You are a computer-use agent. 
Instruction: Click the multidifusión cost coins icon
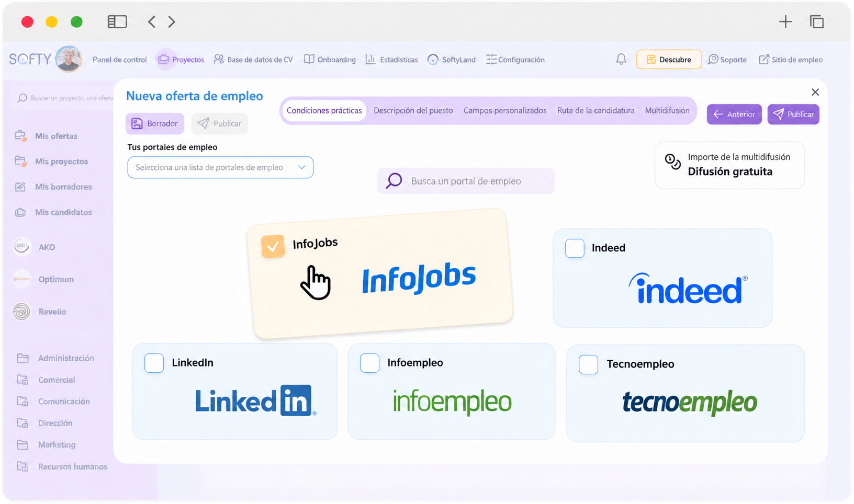[x=673, y=162]
